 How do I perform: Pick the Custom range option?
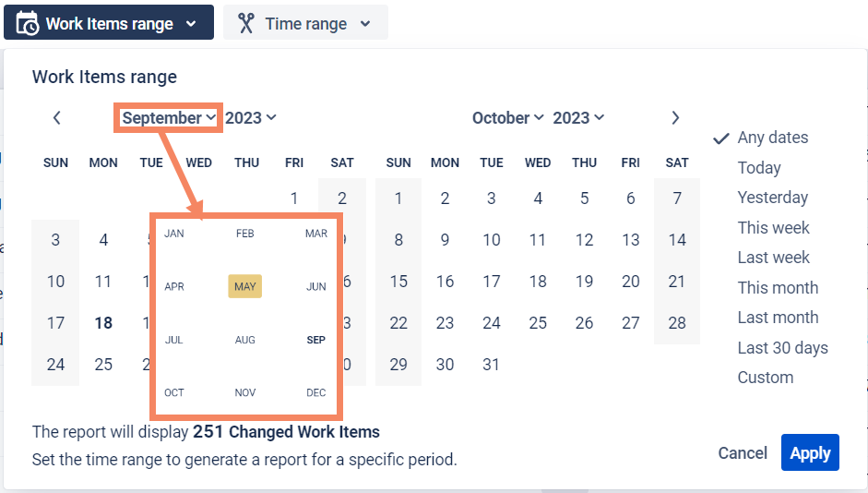765,378
